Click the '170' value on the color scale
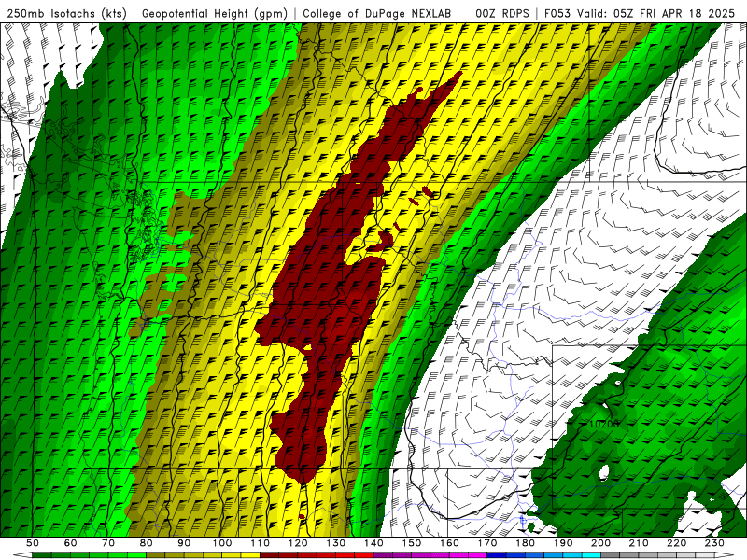This screenshot has width=747, height=560. point(487,543)
